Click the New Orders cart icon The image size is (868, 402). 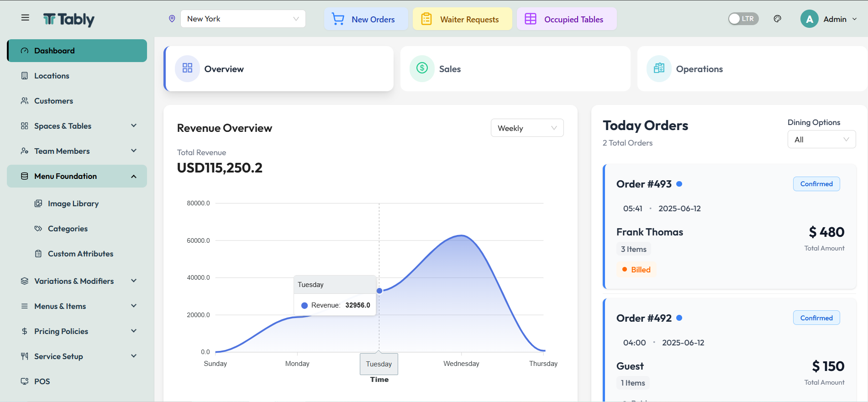[x=338, y=19]
